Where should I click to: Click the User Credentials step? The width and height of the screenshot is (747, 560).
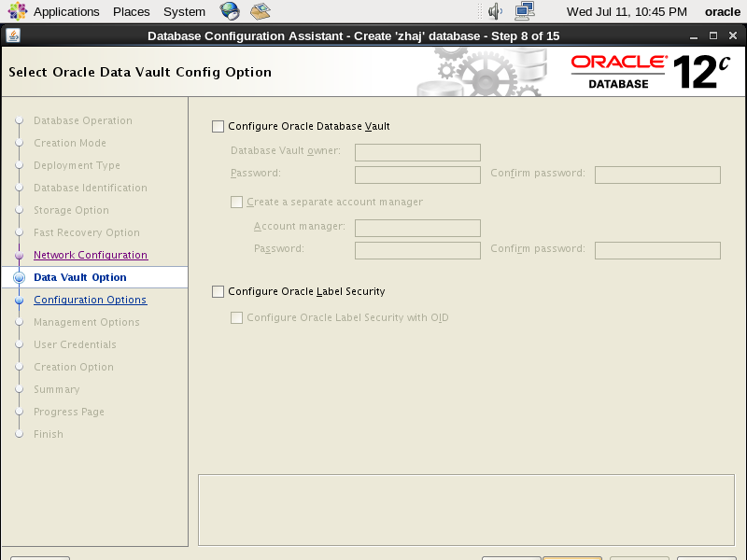75,344
